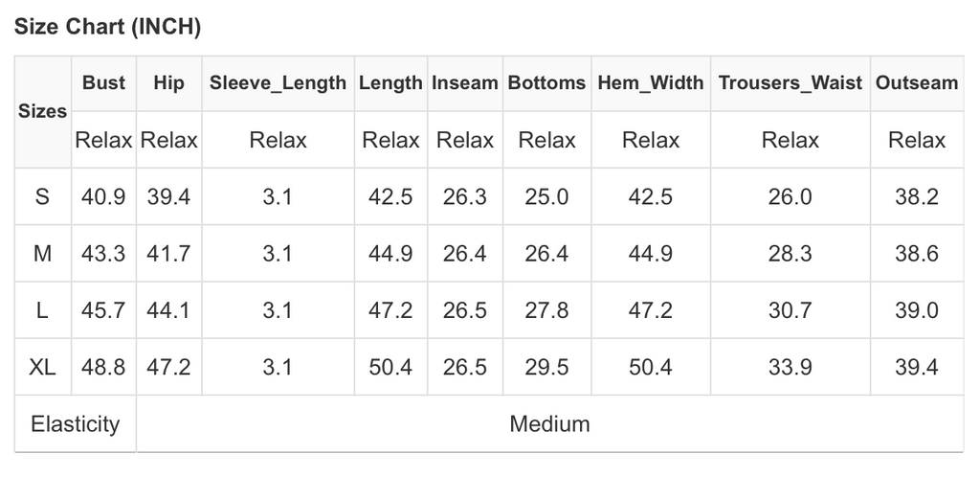The image size is (980, 477).
Task: Select the Hip column header
Action: [168, 82]
